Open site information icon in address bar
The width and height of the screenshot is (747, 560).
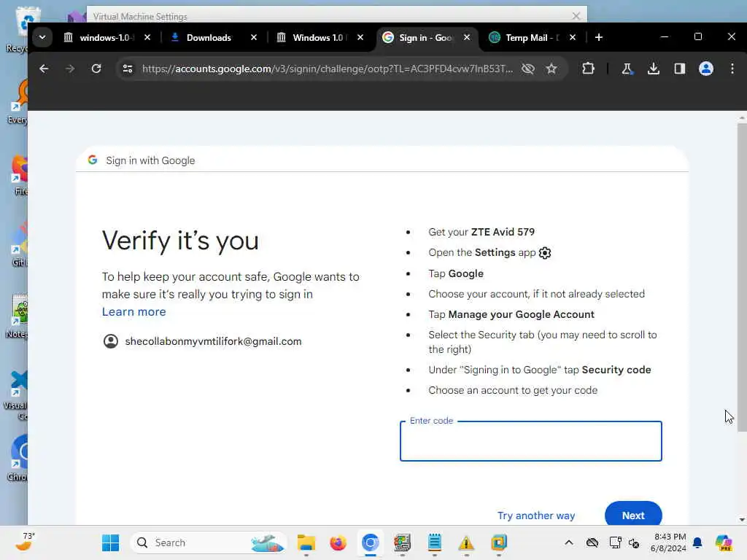click(x=128, y=69)
